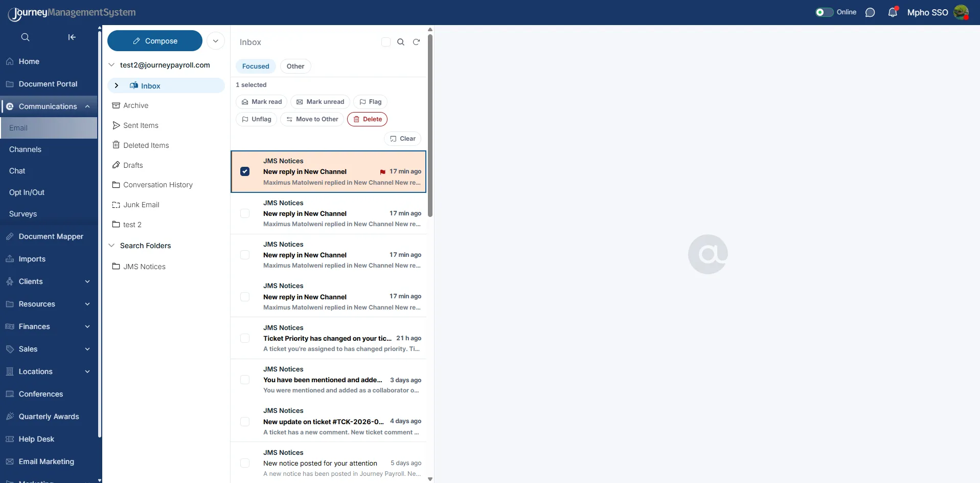Collapse the Search Folders section
This screenshot has width=980, height=483.
[x=111, y=246]
